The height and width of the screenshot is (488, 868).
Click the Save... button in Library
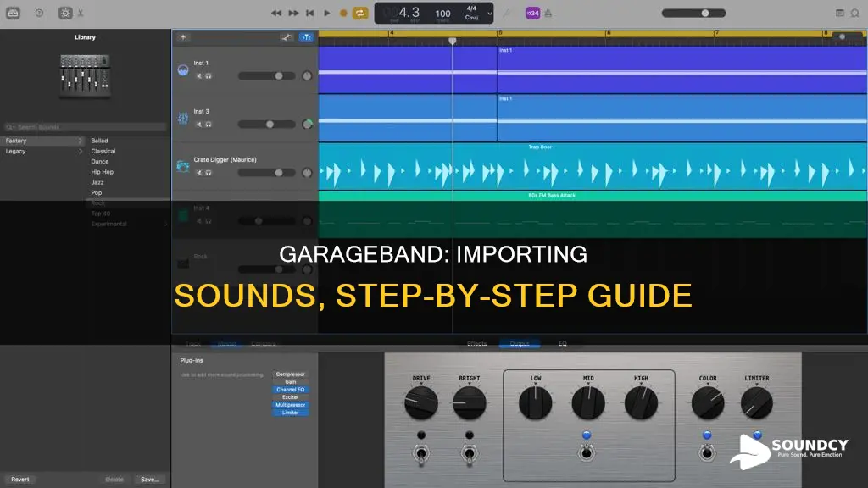[x=149, y=480]
